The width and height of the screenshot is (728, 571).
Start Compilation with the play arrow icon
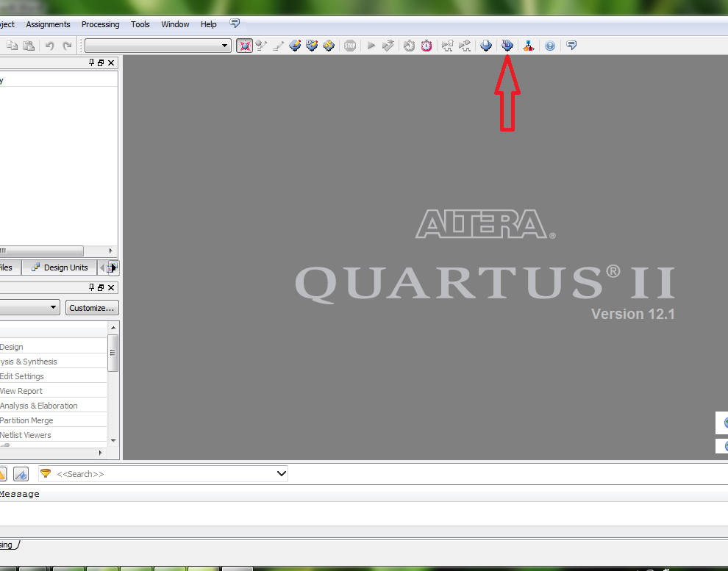tap(371, 46)
